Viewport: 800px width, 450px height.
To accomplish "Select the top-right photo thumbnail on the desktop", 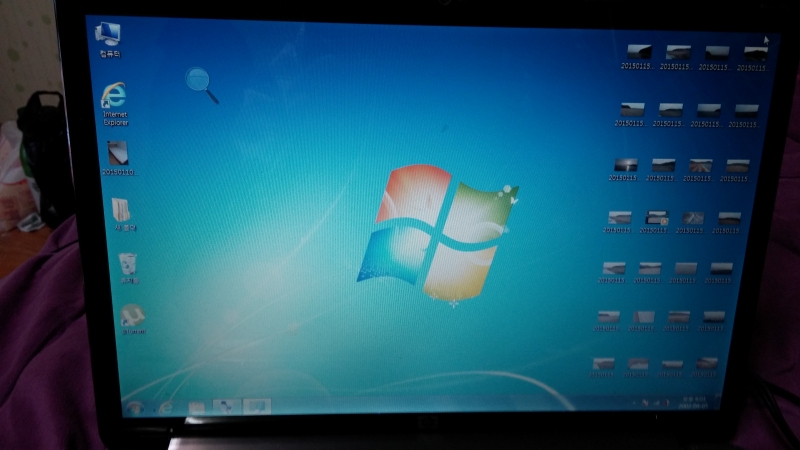I will [755, 53].
